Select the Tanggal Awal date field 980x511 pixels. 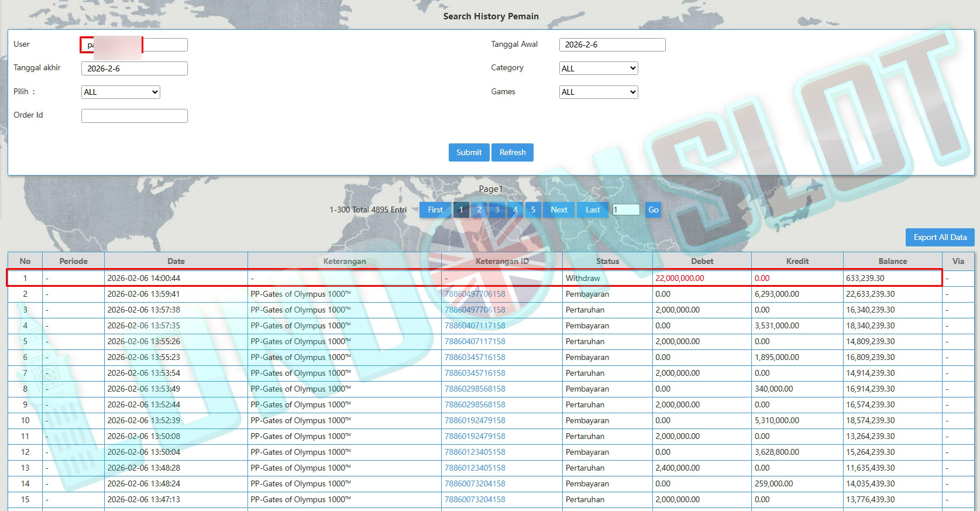tap(612, 44)
